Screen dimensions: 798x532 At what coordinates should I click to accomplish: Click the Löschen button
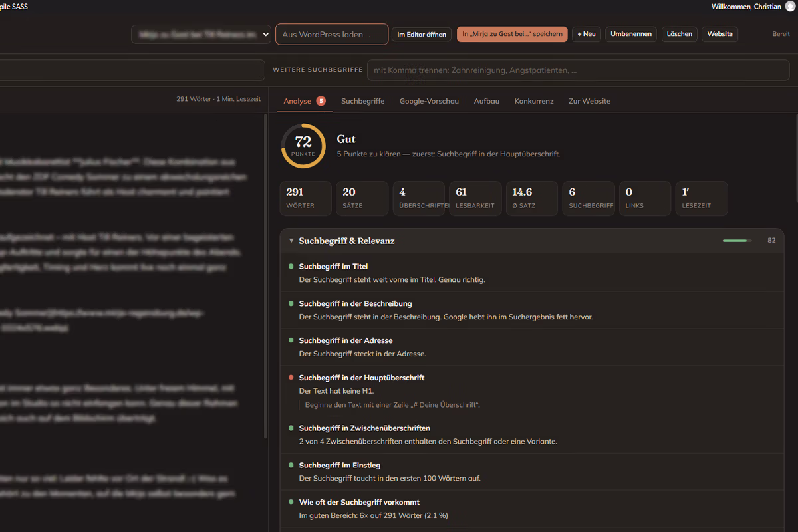(680, 34)
